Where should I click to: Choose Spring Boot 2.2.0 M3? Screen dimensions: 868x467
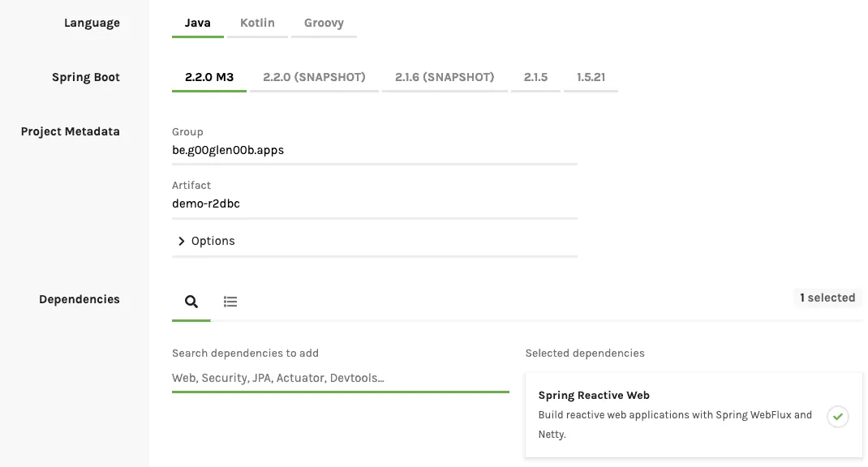pyautogui.click(x=209, y=78)
